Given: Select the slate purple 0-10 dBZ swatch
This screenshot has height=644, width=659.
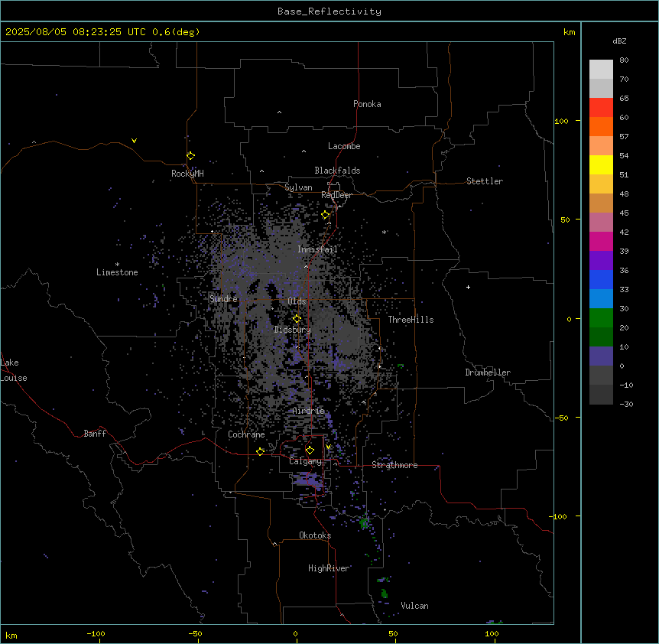Looking at the screenshot, I should point(601,356).
